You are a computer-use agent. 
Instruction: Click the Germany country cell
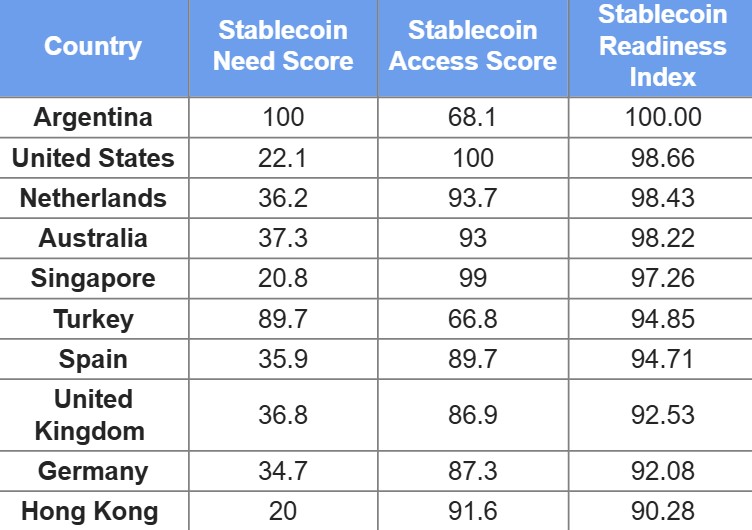(93, 471)
